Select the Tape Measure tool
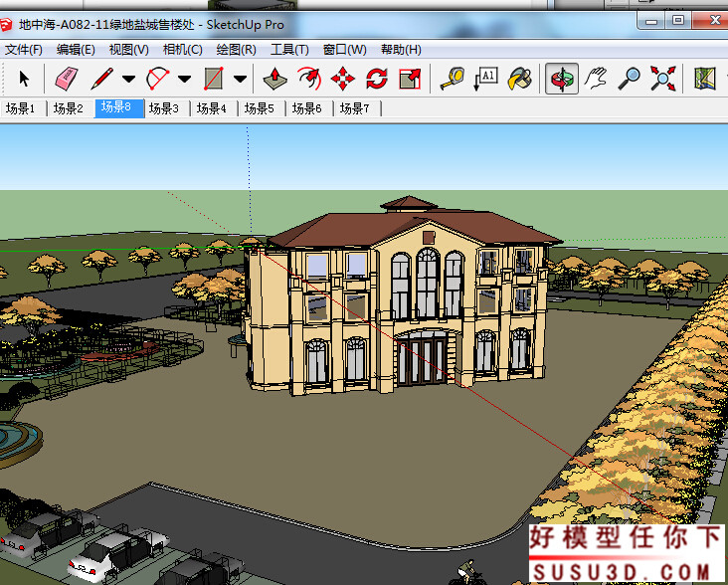728x585 pixels. [x=452, y=78]
